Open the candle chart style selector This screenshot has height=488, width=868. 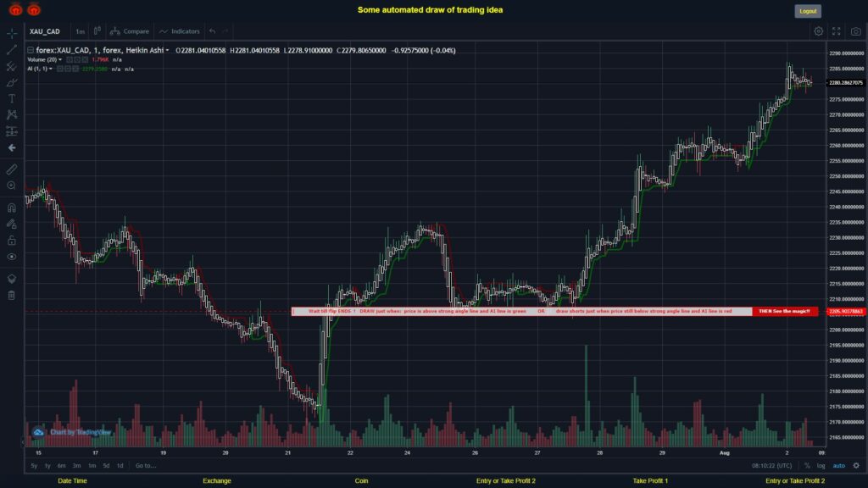point(97,31)
